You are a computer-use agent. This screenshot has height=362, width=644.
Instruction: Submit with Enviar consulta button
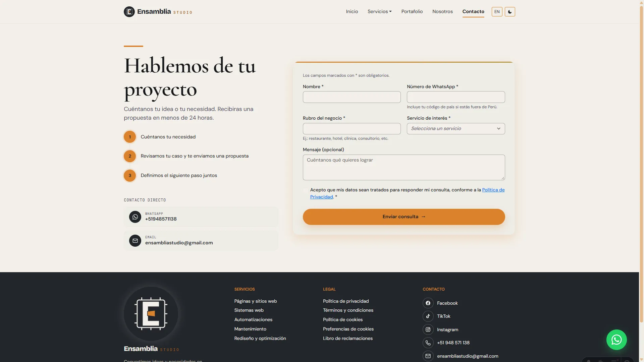(404, 217)
